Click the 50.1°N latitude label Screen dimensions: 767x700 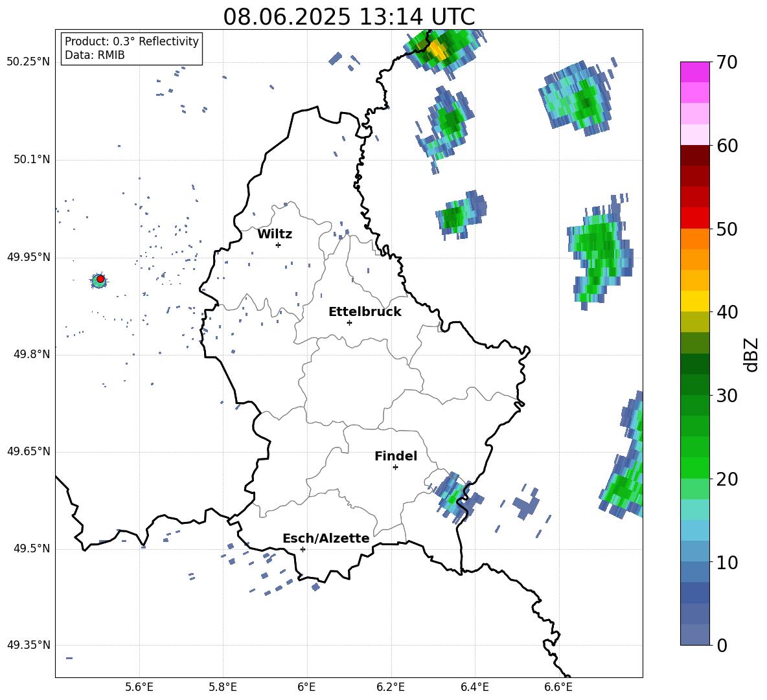pos(31,160)
